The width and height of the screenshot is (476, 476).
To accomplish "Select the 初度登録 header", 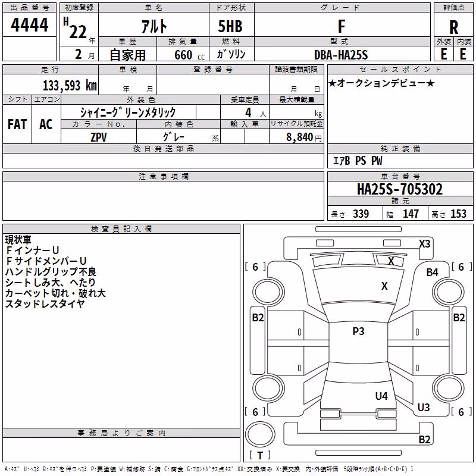I will pos(79,8).
